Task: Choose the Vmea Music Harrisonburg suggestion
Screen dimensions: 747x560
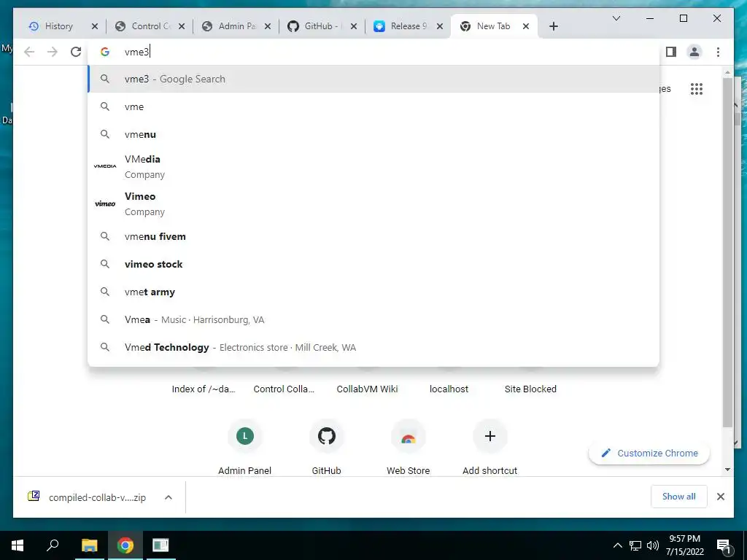Action: (374, 319)
